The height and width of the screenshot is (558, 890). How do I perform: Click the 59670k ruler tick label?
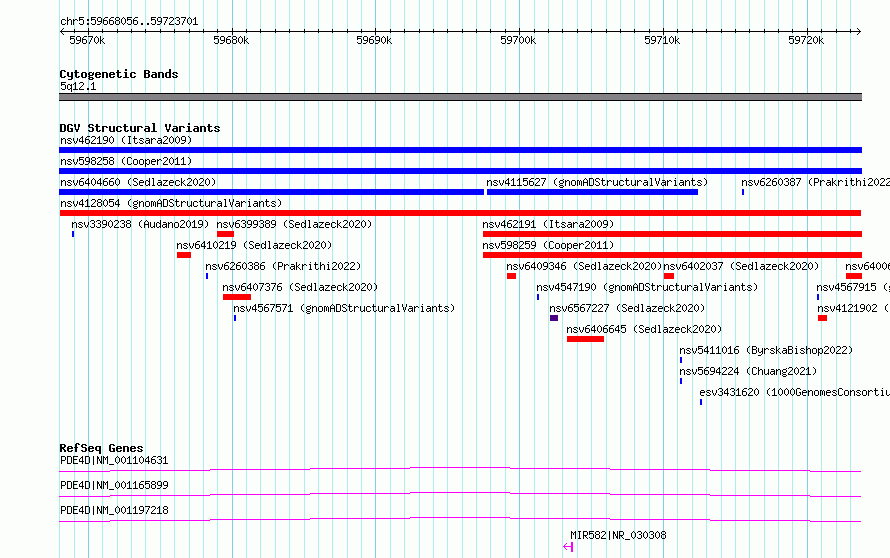[87, 40]
